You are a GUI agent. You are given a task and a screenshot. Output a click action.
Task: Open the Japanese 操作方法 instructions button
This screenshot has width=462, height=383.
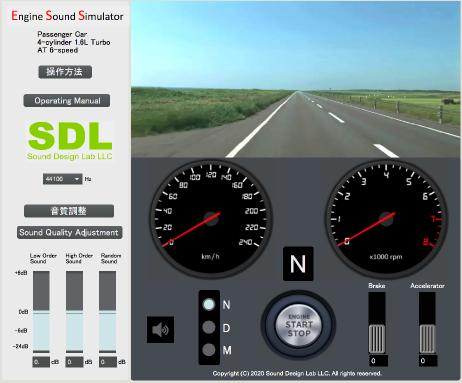(x=65, y=72)
